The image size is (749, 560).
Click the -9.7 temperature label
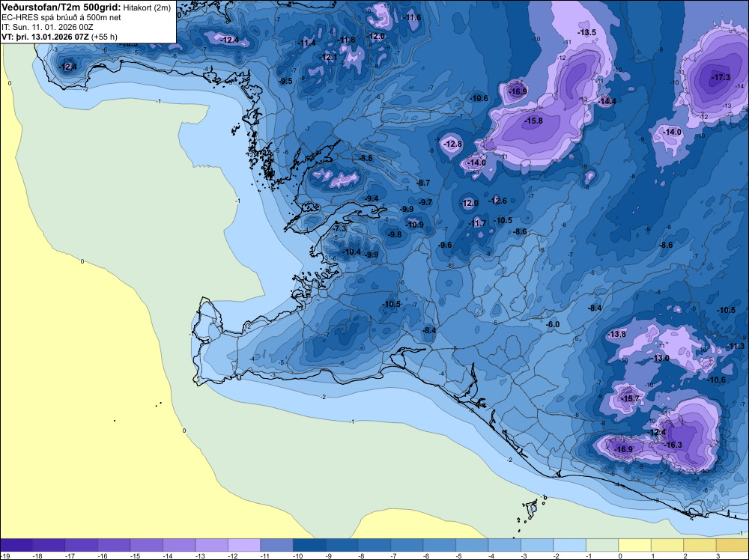pos(425,202)
